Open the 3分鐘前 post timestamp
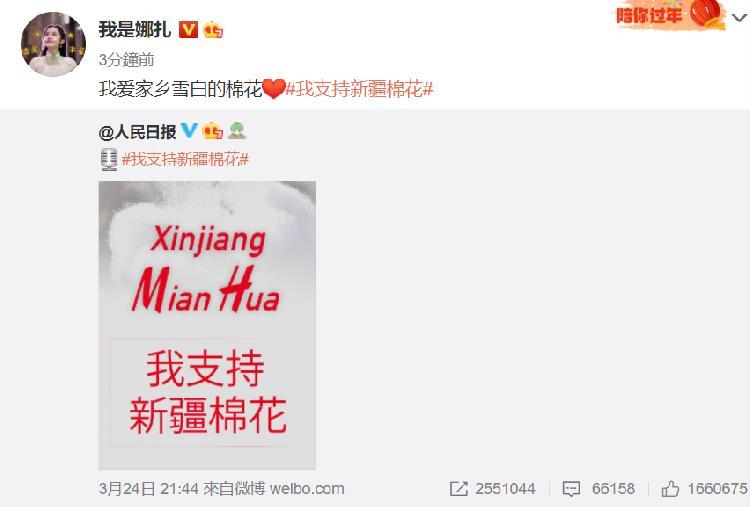This screenshot has width=750, height=507. (x=126, y=60)
